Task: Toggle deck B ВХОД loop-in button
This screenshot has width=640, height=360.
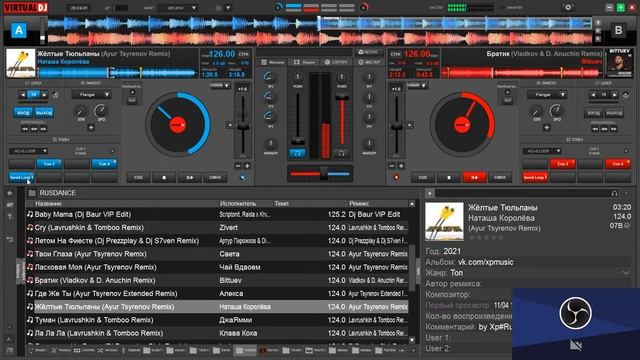Action: click(594, 113)
